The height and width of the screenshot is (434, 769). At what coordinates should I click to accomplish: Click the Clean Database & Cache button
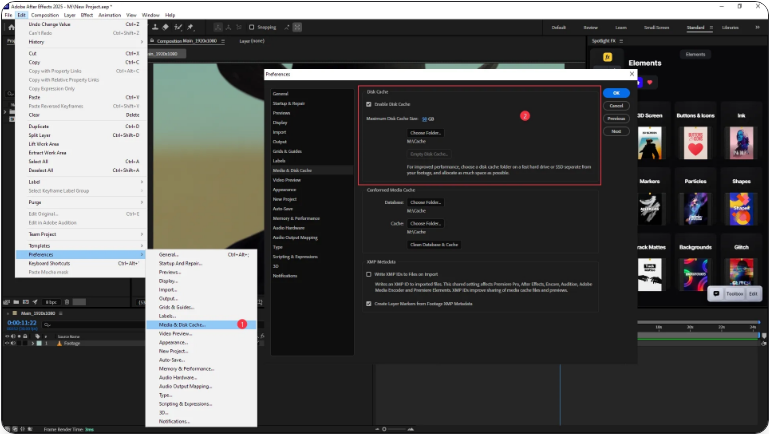point(433,244)
